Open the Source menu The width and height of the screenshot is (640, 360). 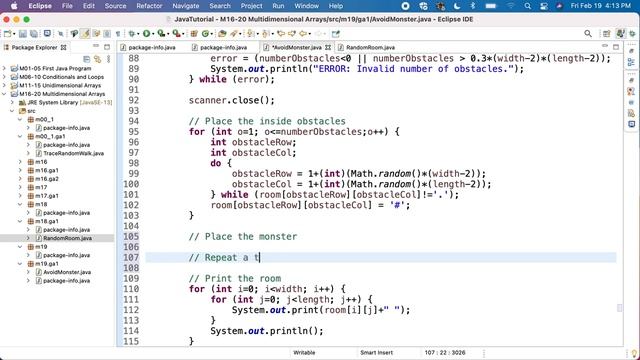(x=115, y=6)
